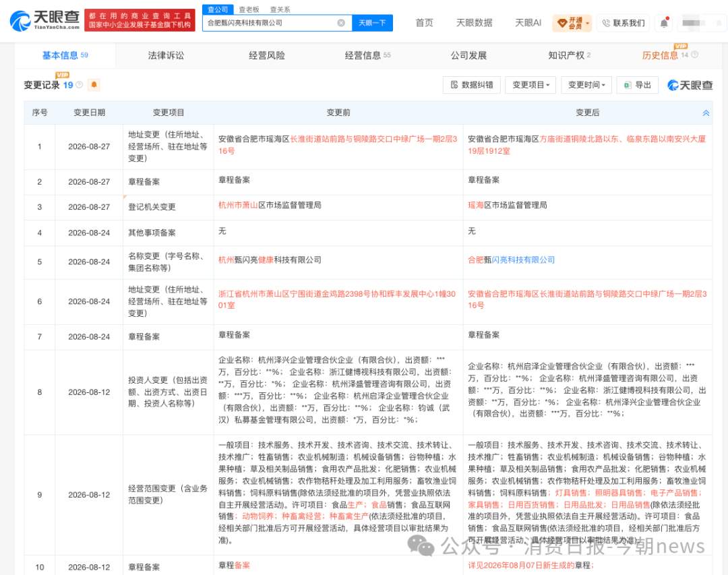Viewport: 728px width, 575px height.
Task: Click the 变更后 column header
Action: tap(587, 113)
